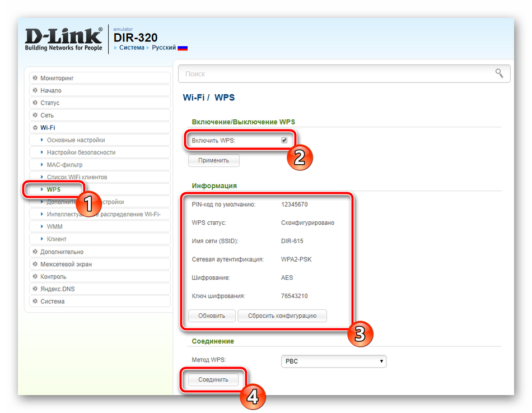Screen dimensions: 532x413
Task: Open the Клиент submenu item
Action: [x=100, y=239]
